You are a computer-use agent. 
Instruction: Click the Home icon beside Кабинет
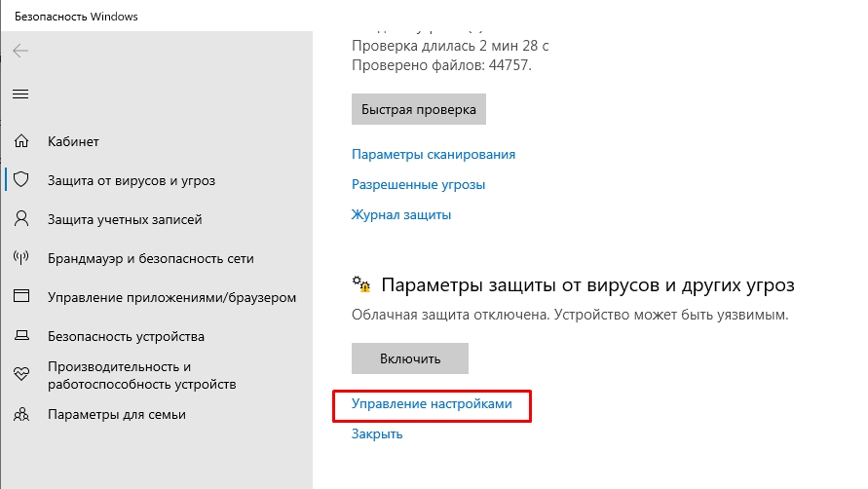[21, 141]
